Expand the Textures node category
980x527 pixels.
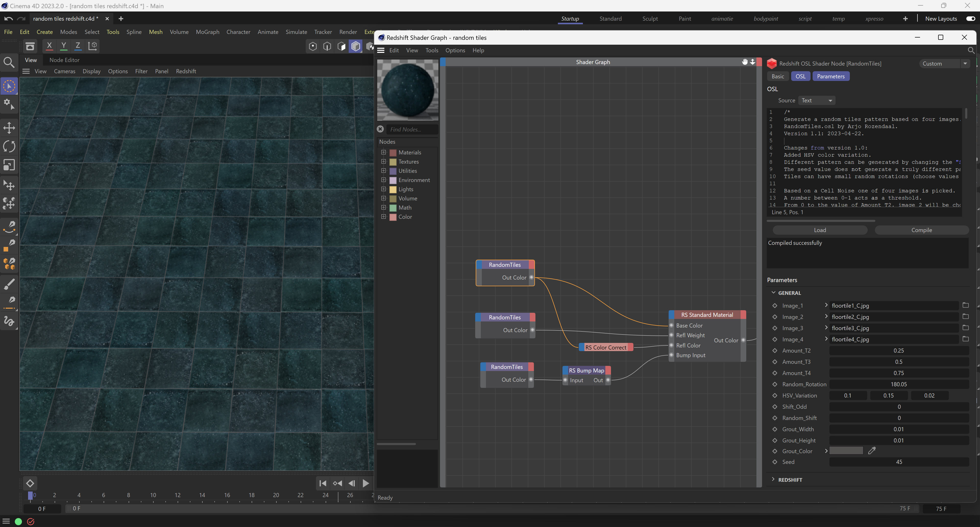pyautogui.click(x=384, y=162)
